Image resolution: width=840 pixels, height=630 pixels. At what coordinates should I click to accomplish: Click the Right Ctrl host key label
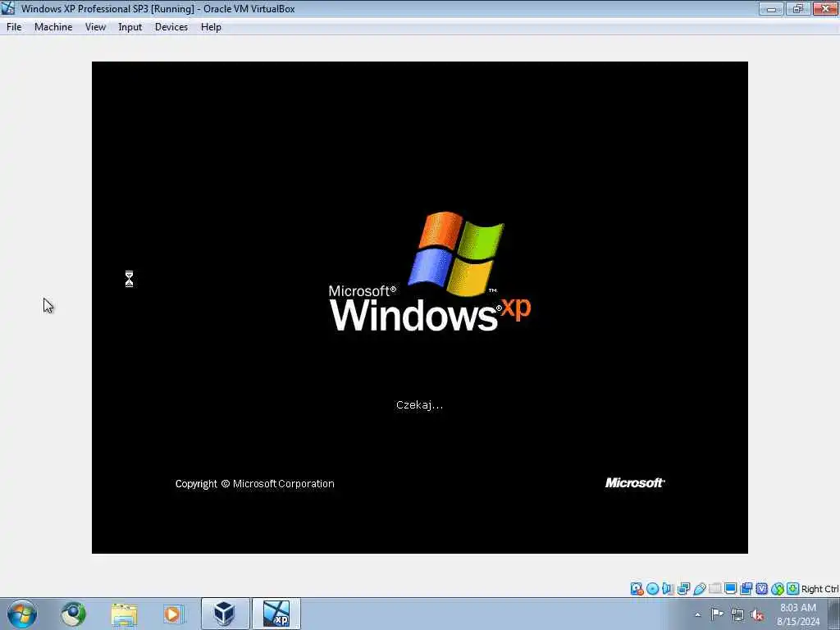[x=819, y=589]
